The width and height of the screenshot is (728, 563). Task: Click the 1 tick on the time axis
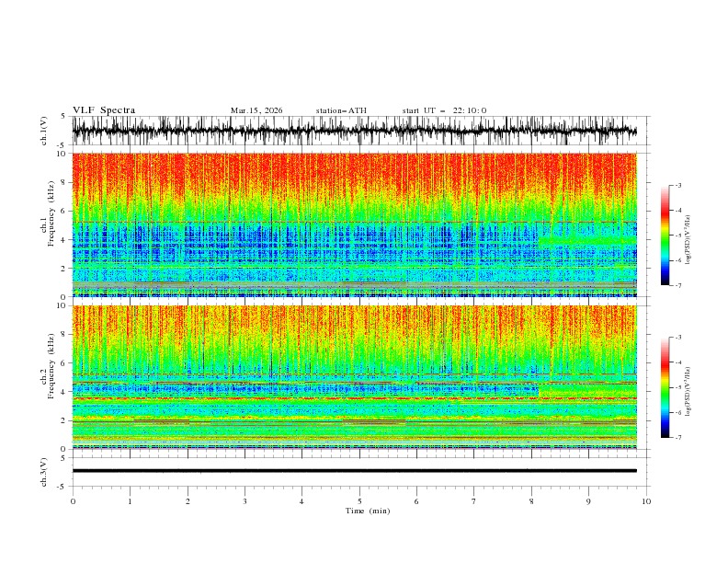pyautogui.click(x=130, y=501)
